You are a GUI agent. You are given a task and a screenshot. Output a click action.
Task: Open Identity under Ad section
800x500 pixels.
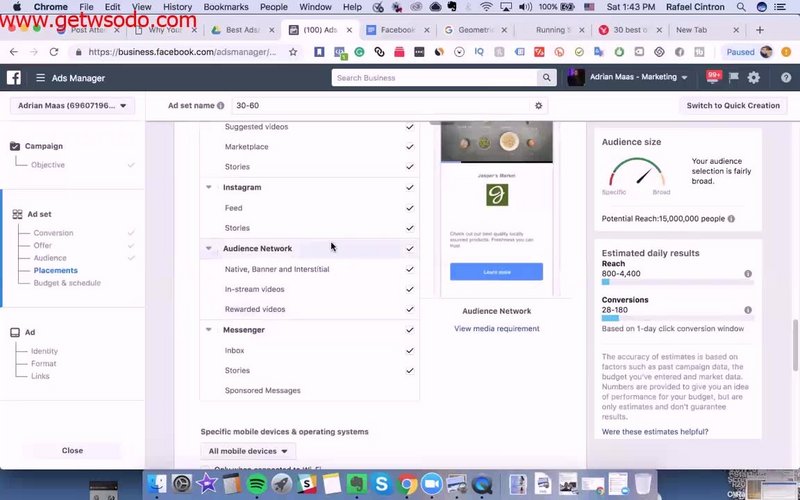pos(44,351)
